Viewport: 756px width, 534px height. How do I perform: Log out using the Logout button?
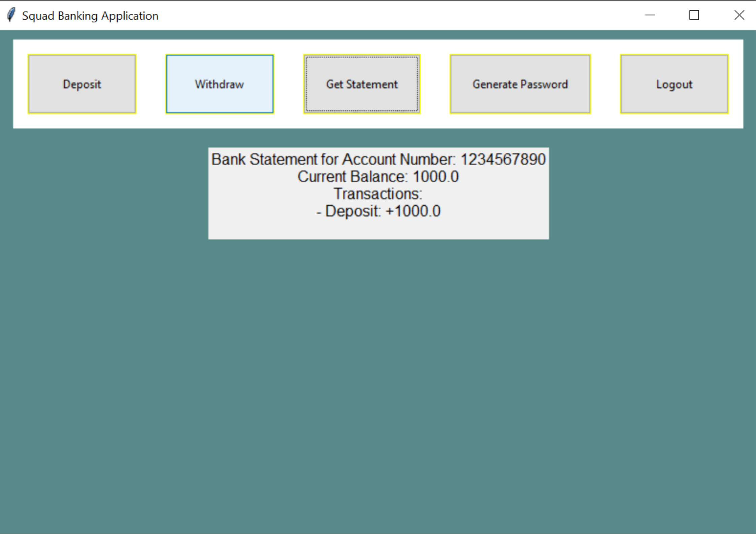pyautogui.click(x=674, y=84)
